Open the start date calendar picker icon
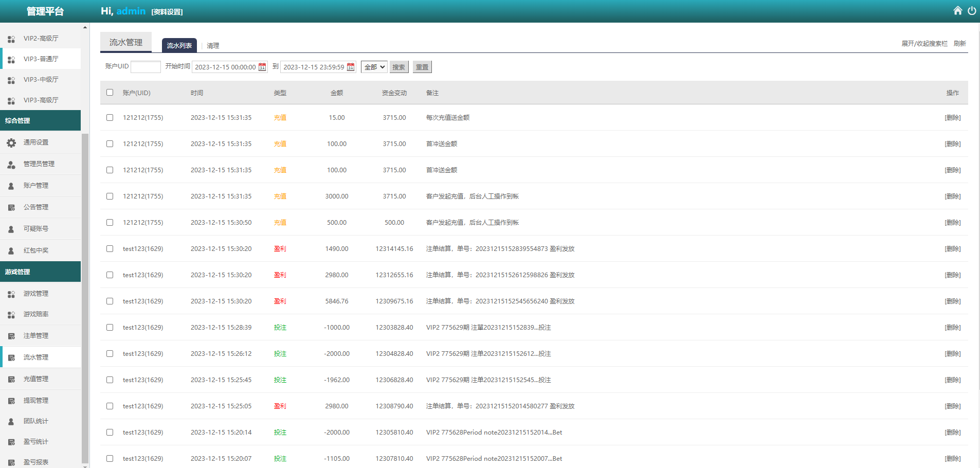 pyautogui.click(x=262, y=66)
